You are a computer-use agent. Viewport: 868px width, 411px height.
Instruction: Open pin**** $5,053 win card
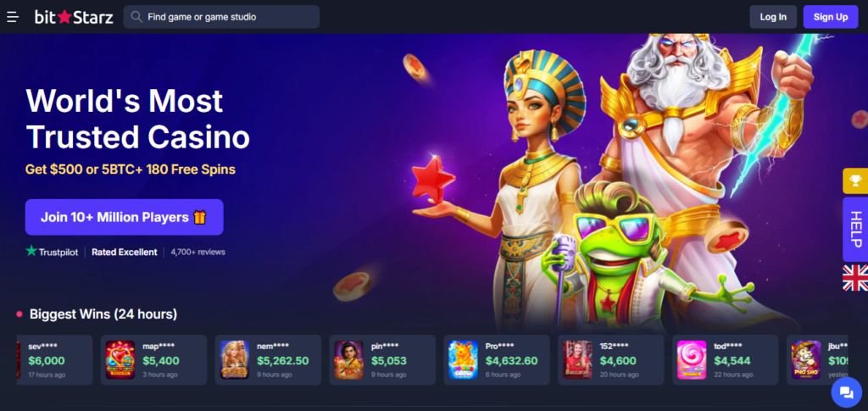[382, 359]
